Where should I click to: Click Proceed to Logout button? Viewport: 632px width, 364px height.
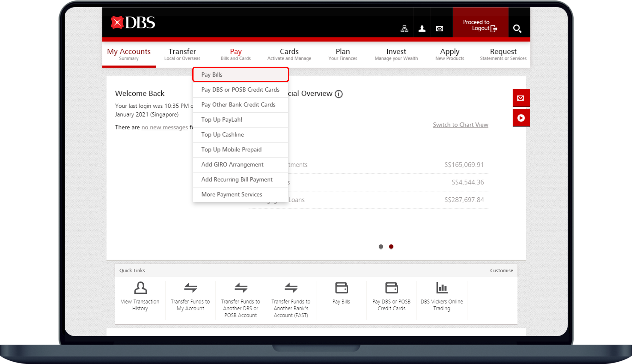tap(480, 23)
